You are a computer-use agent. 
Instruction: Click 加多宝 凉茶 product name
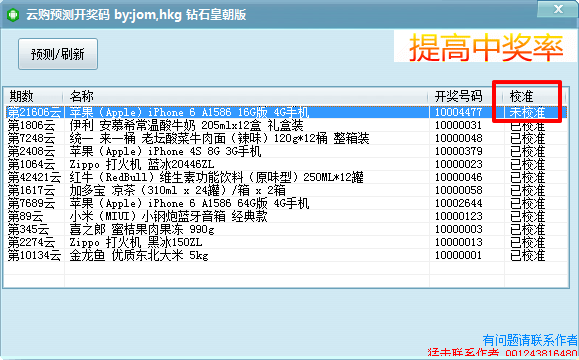[x=178, y=191]
